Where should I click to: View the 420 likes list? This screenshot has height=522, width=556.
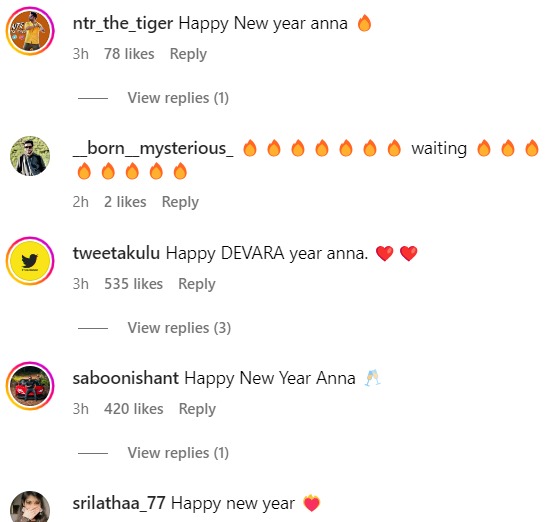tap(134, 409)
